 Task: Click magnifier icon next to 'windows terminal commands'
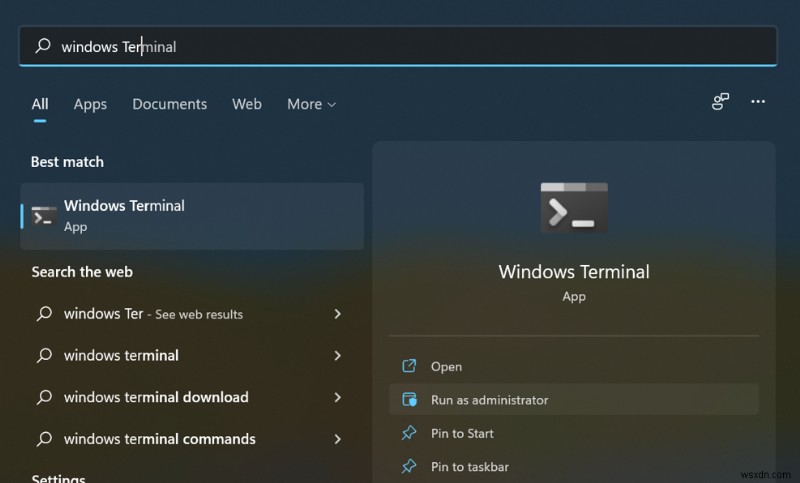44,439
